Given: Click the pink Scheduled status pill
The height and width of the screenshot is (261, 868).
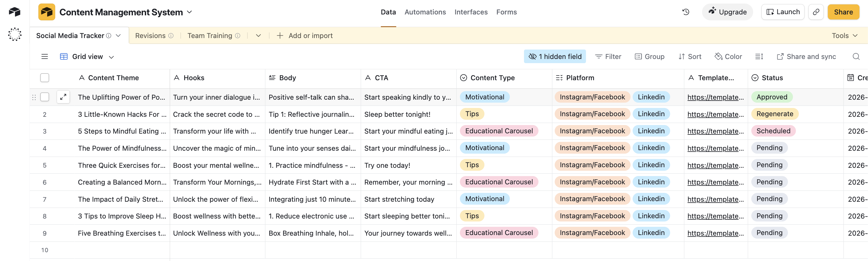Looking at the screenshot, I should (773, 131).
